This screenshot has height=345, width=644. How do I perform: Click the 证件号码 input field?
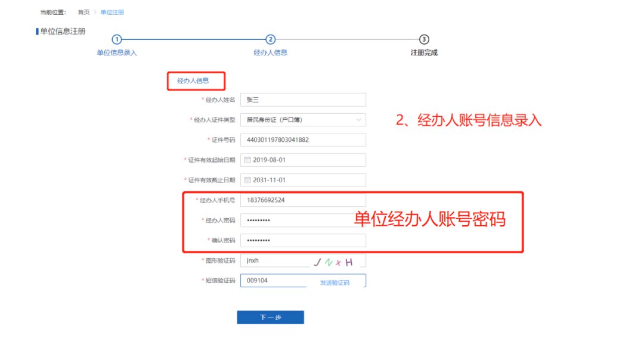tap(302, 140)
